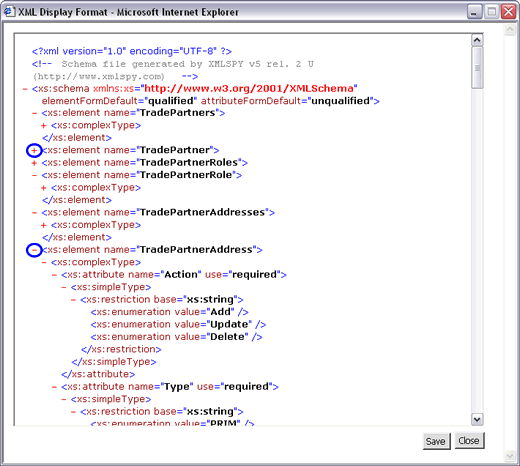
Task: Expand the TradePartnerRoles element
Action: (34, 163)
